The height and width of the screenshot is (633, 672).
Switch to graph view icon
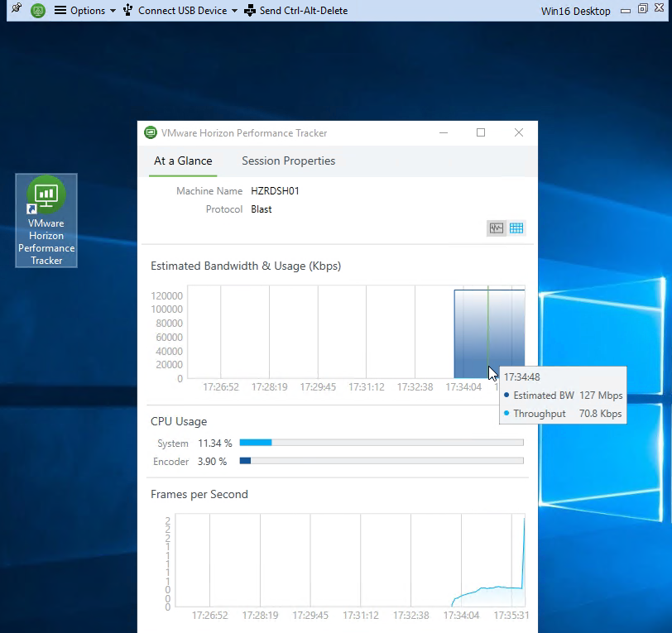point(497,228)
